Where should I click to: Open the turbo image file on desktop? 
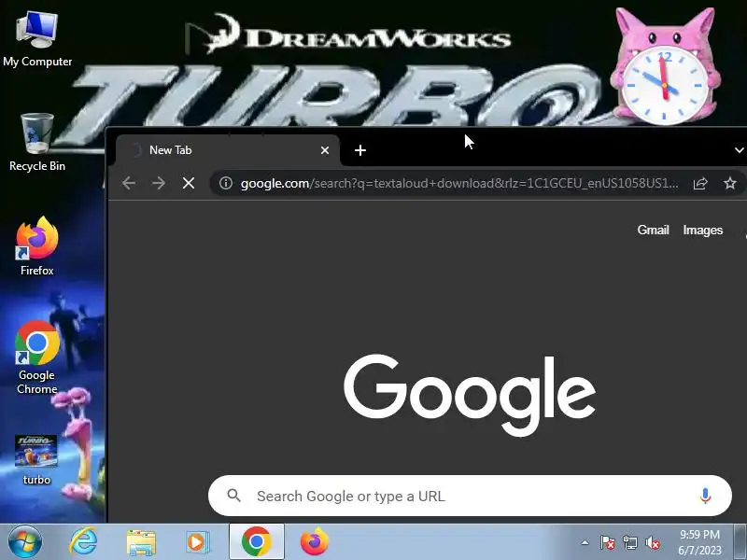click(x=36, y=459)
